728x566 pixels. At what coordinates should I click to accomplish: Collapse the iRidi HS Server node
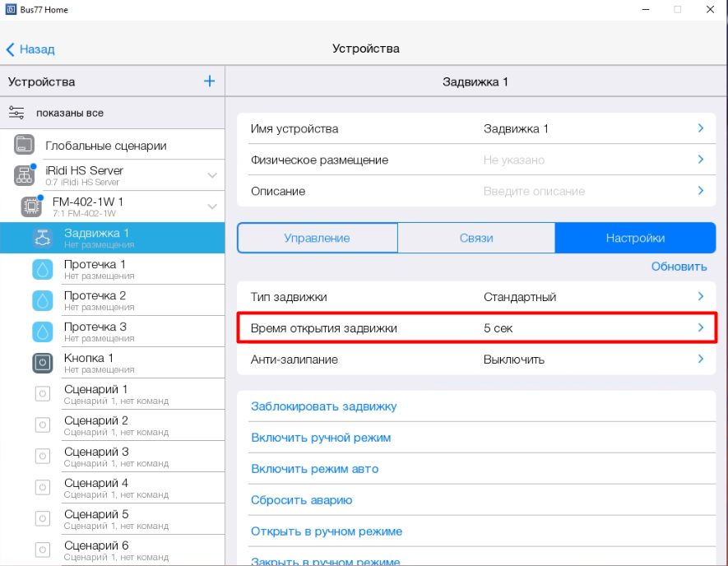(x=212, y=175)
